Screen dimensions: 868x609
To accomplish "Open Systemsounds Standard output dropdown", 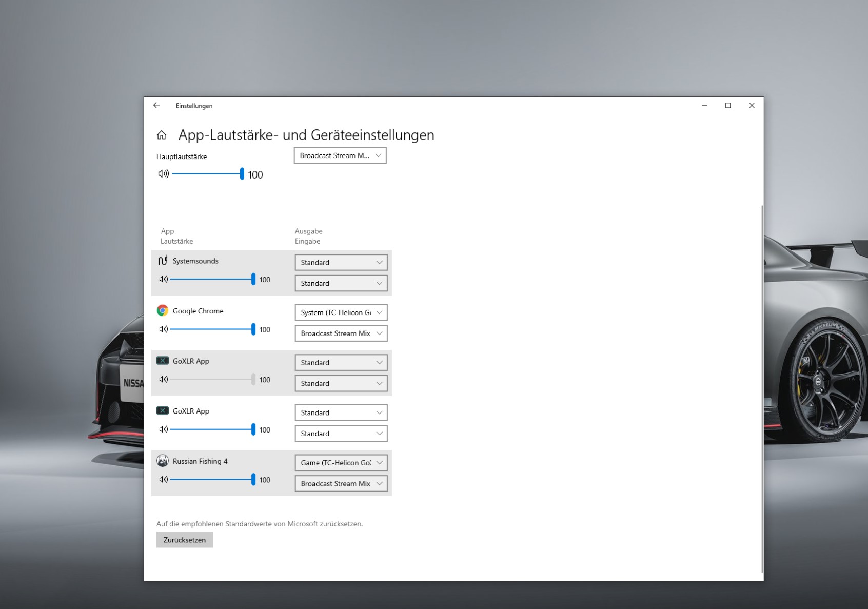I will click(x=341, y=263).
